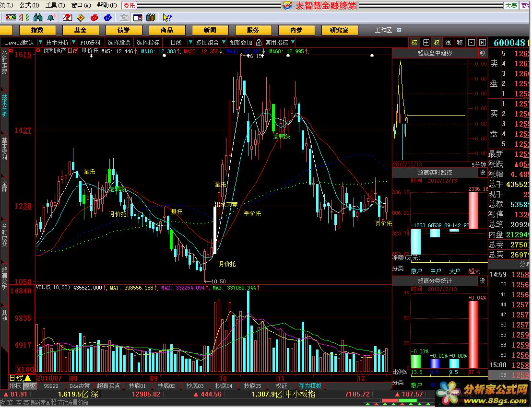This screenshot has height=408, width=532.
Task: Click 选择股票 in the chart toolbar
Action: tap(119, 42)
